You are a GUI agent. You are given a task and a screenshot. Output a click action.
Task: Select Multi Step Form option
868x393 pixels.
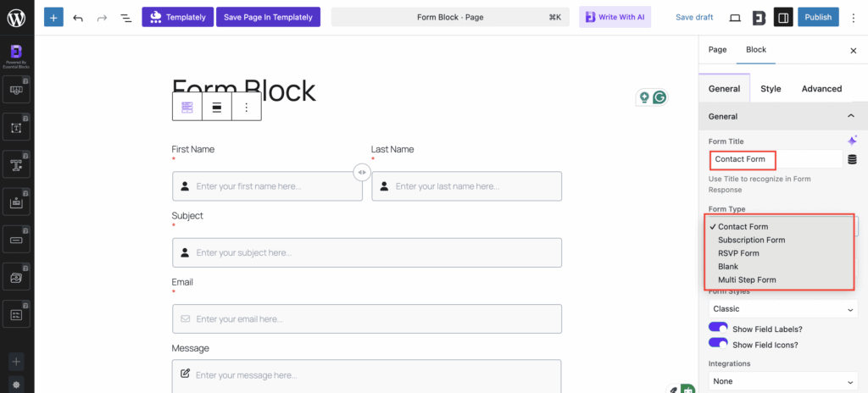pos(747,280)
